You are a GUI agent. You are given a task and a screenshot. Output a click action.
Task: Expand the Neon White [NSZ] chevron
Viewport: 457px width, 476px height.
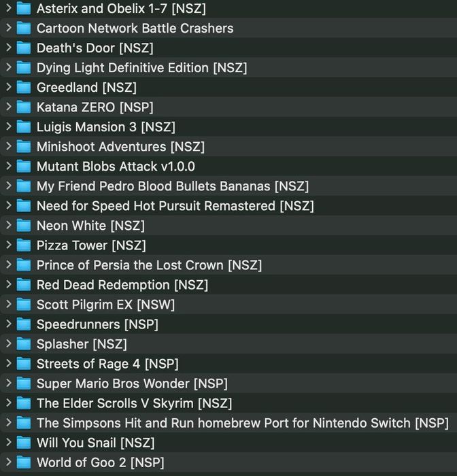[9, 225]
